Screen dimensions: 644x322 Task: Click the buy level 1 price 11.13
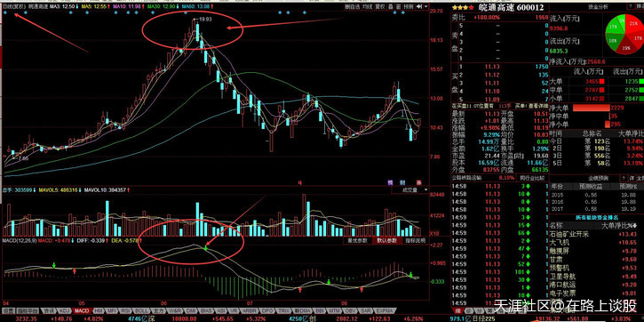coord(492,66)
